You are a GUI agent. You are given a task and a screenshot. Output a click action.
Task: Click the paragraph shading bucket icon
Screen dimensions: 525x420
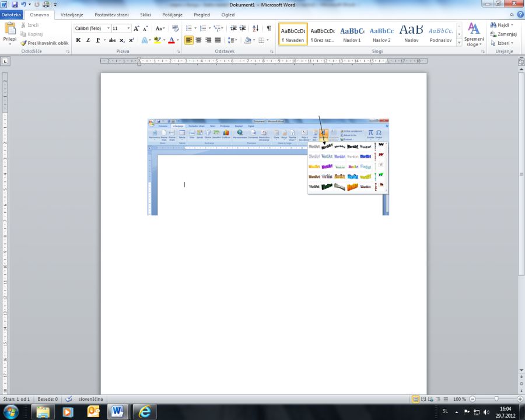pos(248,40)
